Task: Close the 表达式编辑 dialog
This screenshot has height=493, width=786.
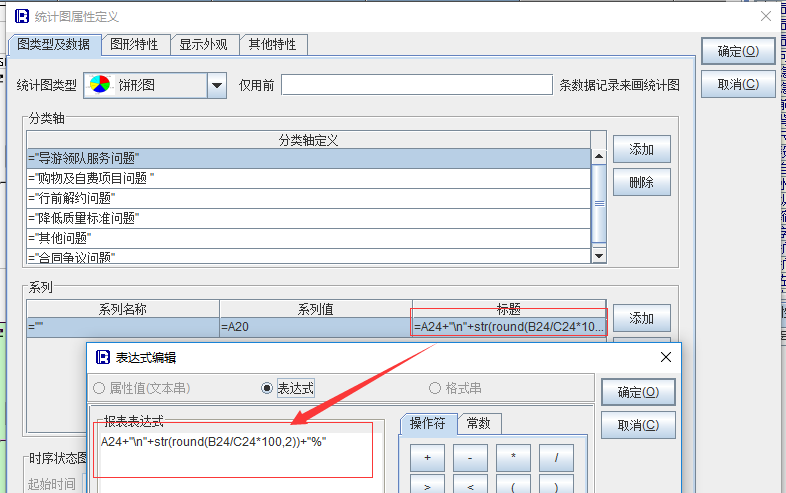Action: coord(666,357)
